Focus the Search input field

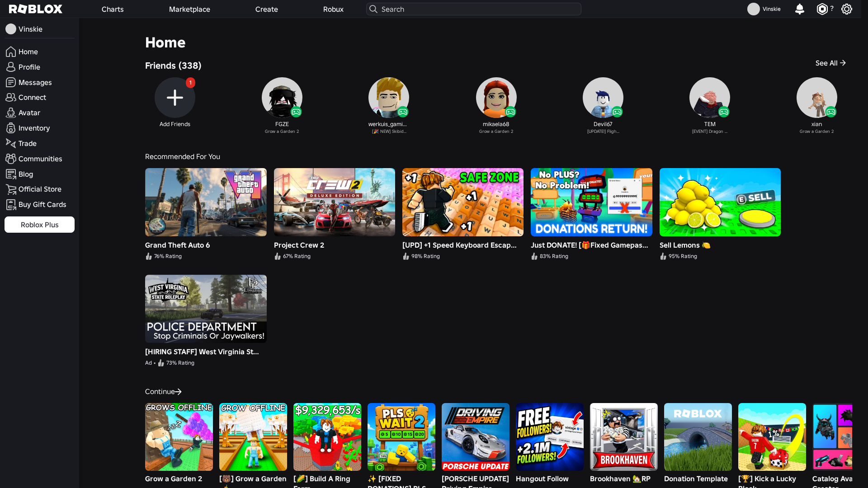point(473,9)
